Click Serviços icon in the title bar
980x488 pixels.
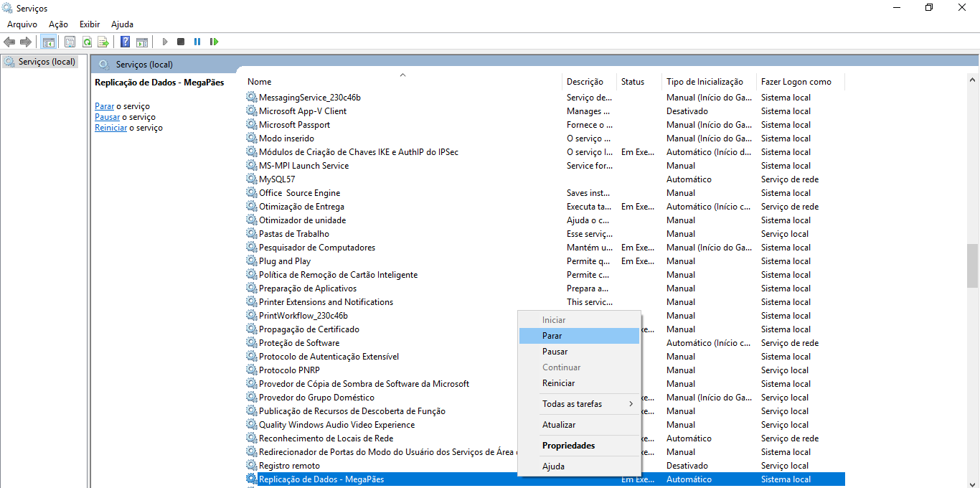tap(8, 8)
